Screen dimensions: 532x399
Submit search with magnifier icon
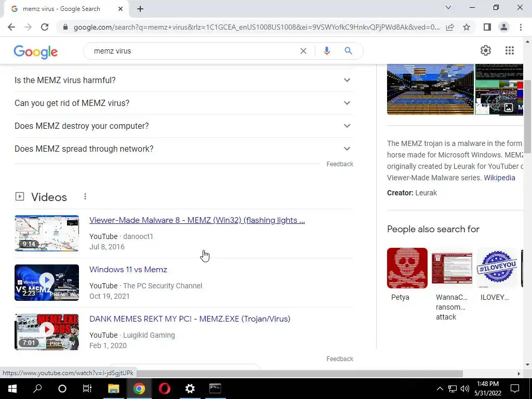tap(348, 51)
